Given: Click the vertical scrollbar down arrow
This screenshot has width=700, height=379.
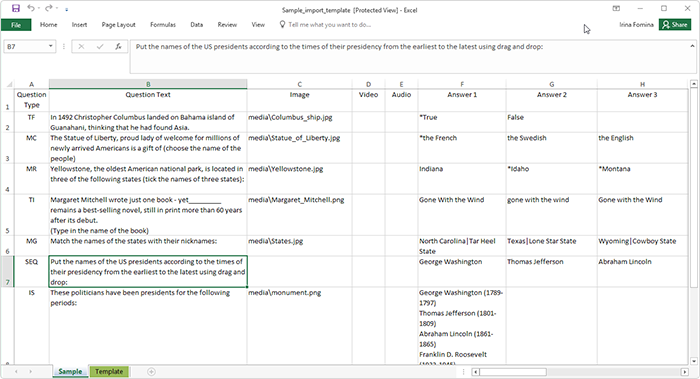Looking at the screenshot, I should 693,361.
